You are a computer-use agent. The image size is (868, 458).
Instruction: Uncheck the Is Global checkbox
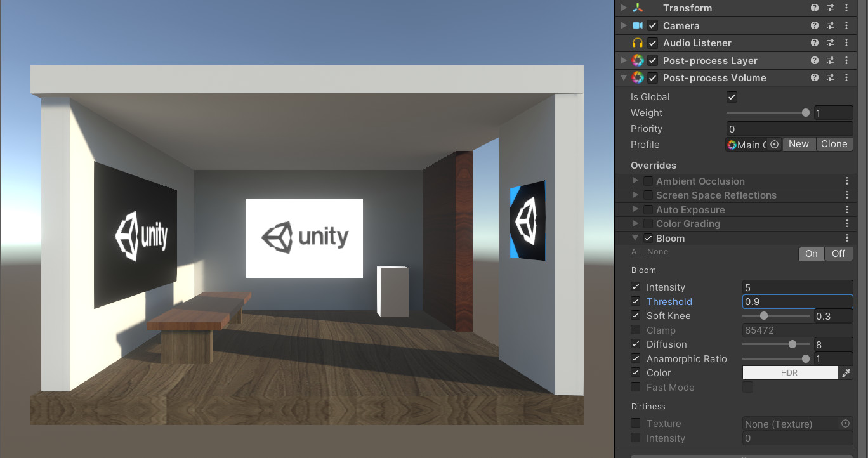tap(732, 97)
